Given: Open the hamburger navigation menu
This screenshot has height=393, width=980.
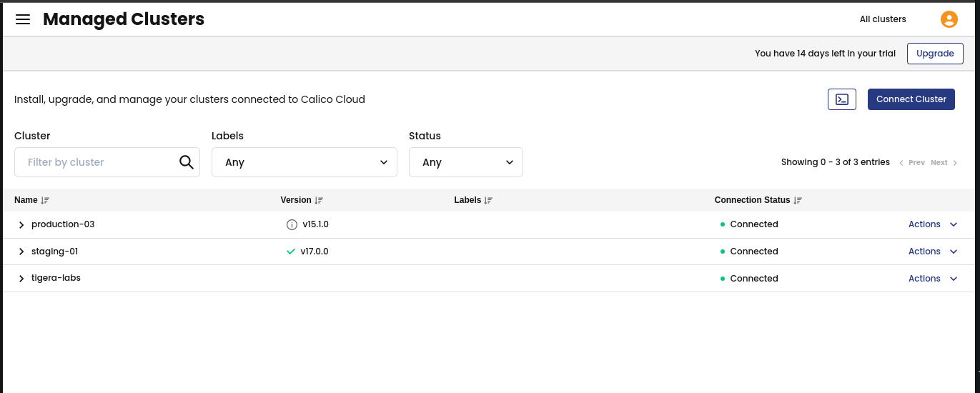Looking at the screenshot, I should (x=23, y=19).
